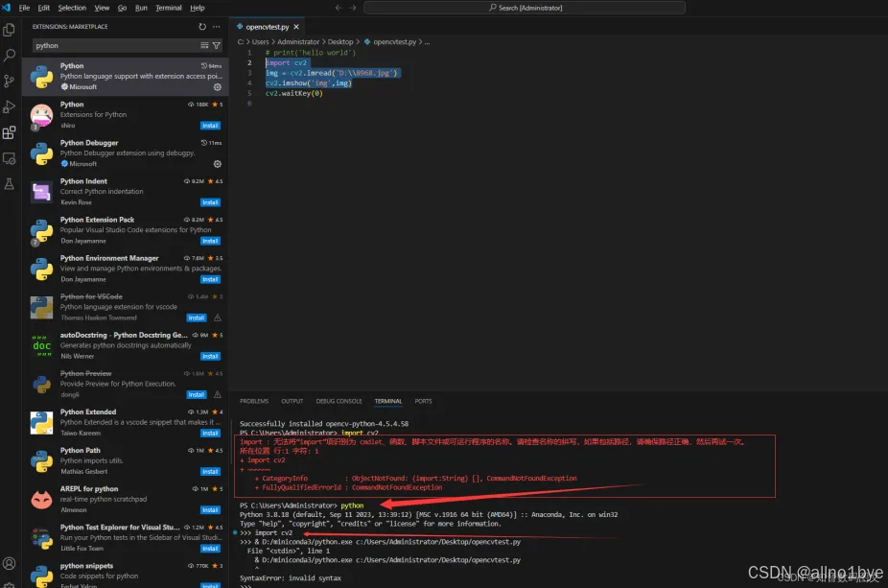This screenshot has height=588, width=888.
Task: Install the Python extension by shiro
Action: coord(210,126)
